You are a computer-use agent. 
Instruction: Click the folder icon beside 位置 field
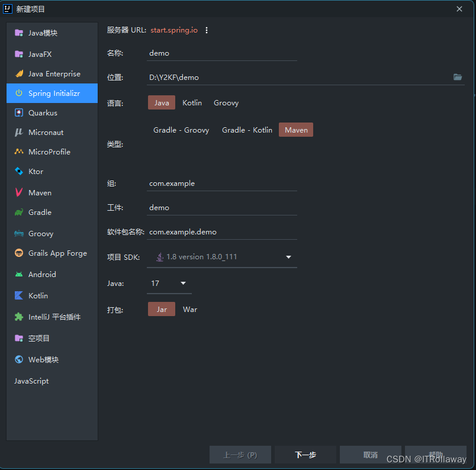(x=457, y=76)
